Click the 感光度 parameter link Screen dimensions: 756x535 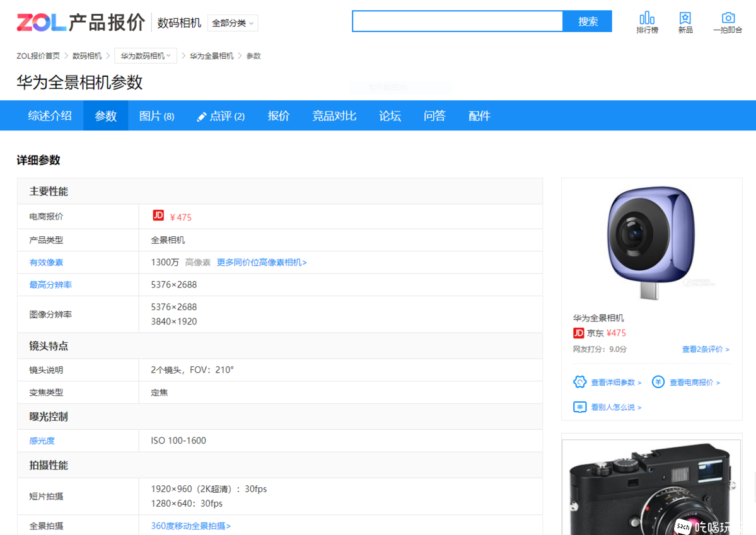(x=42, y=440)
